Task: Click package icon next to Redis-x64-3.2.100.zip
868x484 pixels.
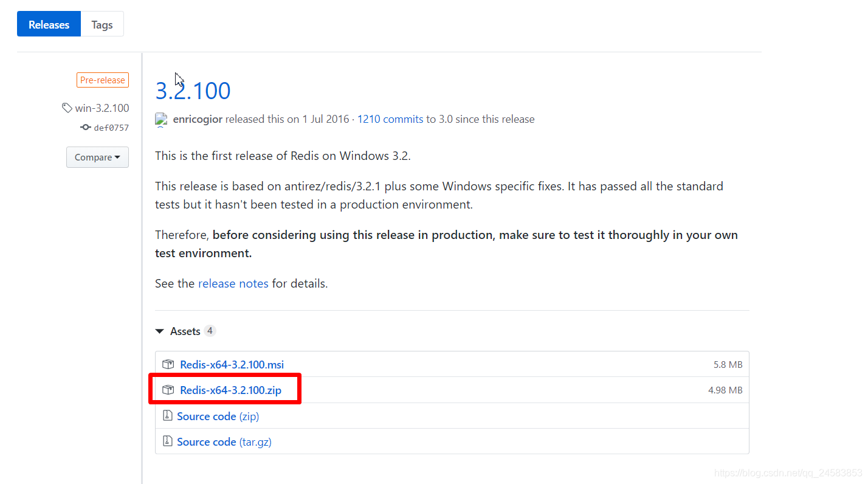Action: [168, 390]
